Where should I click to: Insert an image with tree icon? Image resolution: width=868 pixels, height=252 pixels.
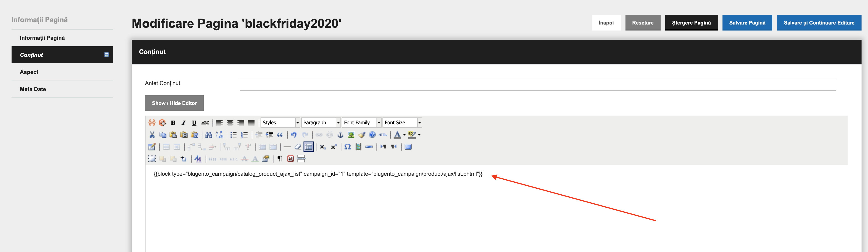click(x=351, y=135)
